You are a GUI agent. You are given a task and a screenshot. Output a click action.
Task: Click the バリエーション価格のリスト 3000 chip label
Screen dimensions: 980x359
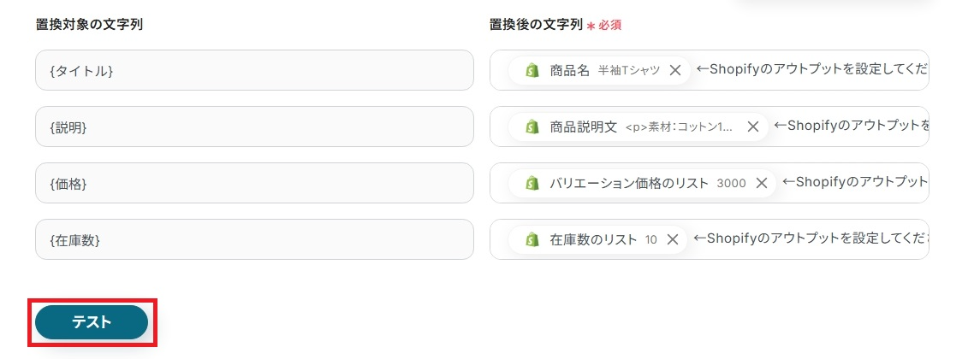[647, 183]
